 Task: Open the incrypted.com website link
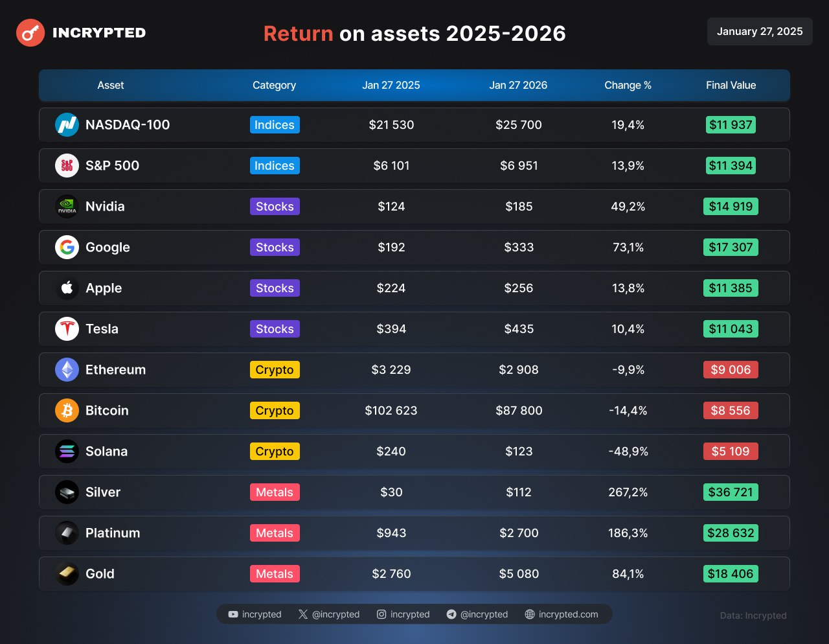tap(562, 614)
